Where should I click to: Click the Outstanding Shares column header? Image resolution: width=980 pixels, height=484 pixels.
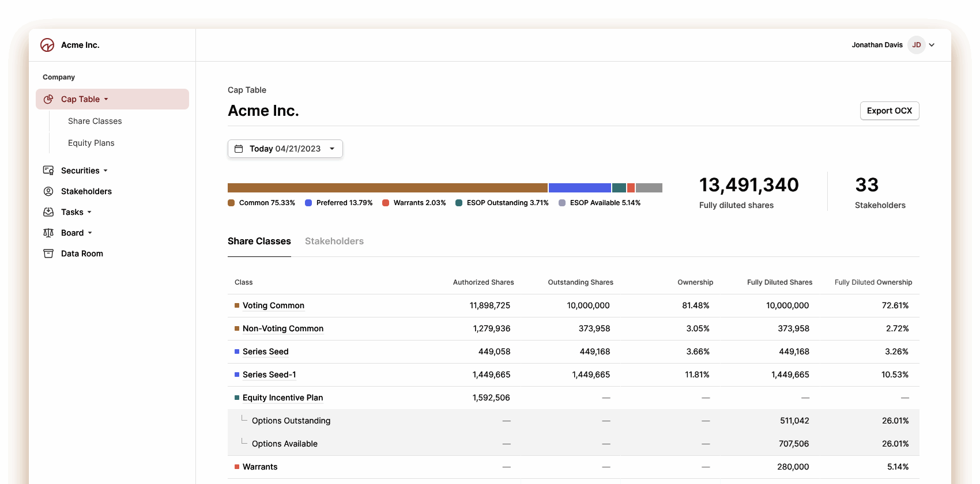pyautogui.click(x=581, y=282)
